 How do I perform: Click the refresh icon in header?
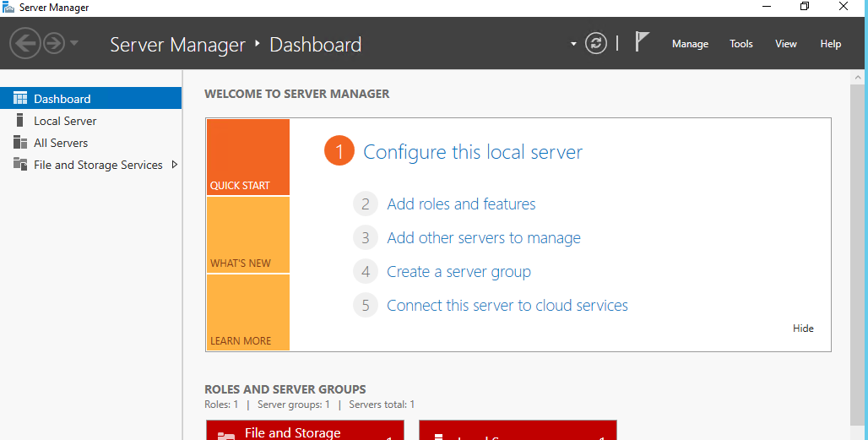click(x=595, y=43)
